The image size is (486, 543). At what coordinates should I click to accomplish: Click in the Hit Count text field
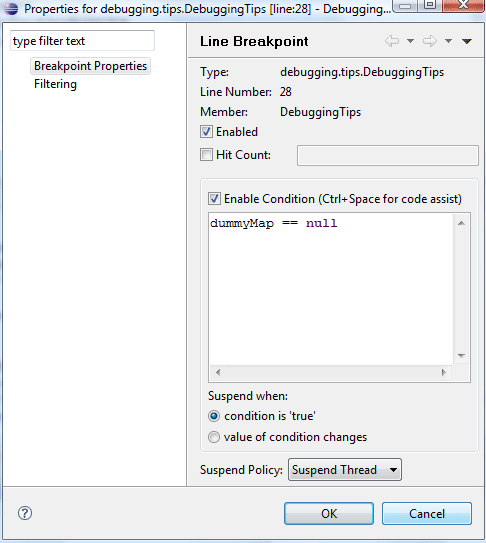coord(388,155)
